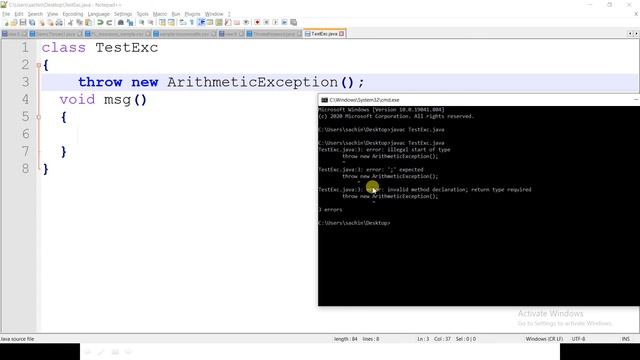Click Run Macro Multiple Times icon

pyautogui.click(x=284, y=22)
